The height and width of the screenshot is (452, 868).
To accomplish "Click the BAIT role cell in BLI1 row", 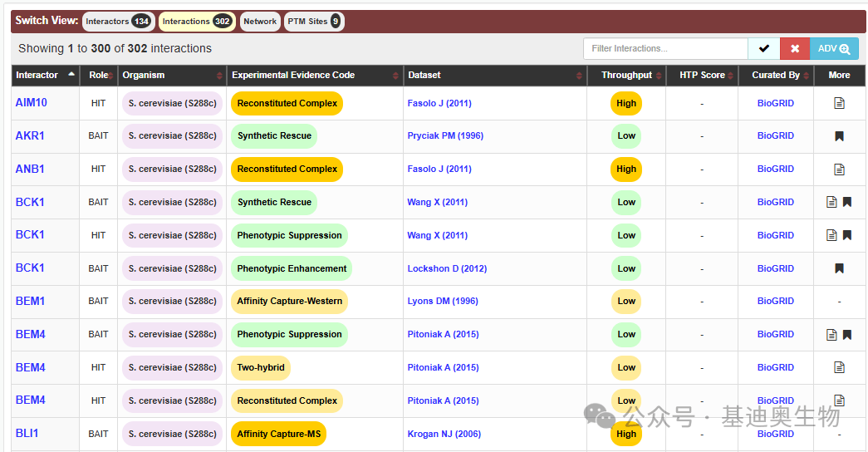I will 99,434.
